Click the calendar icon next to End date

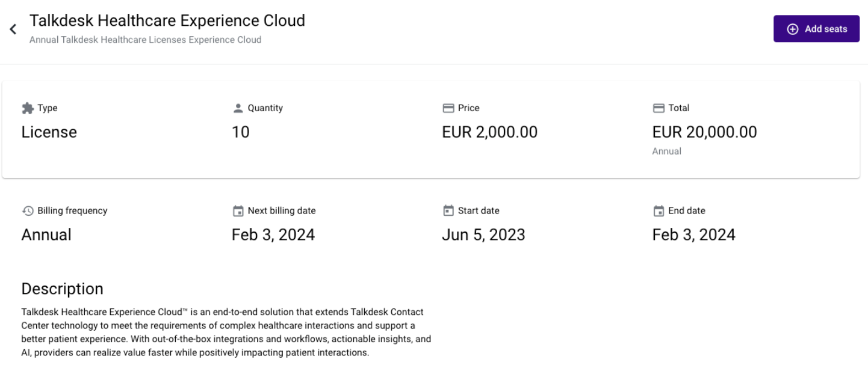click(x=657, y=210)
